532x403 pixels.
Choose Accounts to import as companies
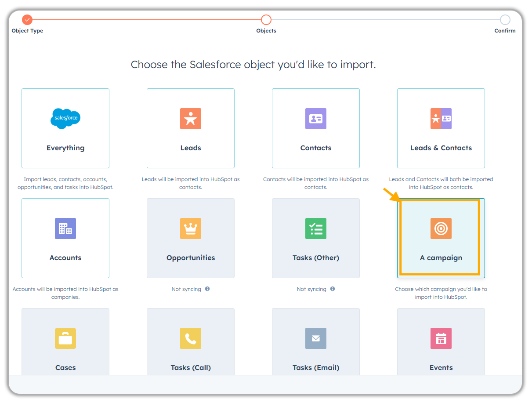(65, 238)
